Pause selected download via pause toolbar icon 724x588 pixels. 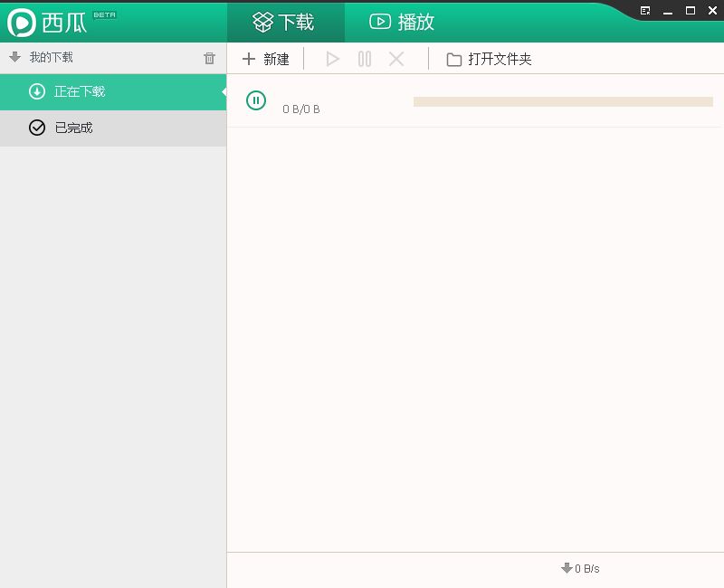pyautogui.click(x=364, y=59)
